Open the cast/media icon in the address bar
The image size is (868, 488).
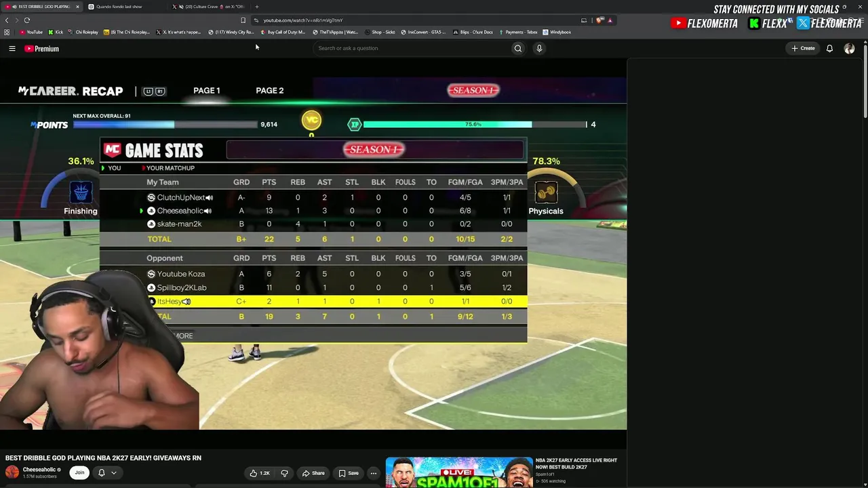click(x=584, y=20)
